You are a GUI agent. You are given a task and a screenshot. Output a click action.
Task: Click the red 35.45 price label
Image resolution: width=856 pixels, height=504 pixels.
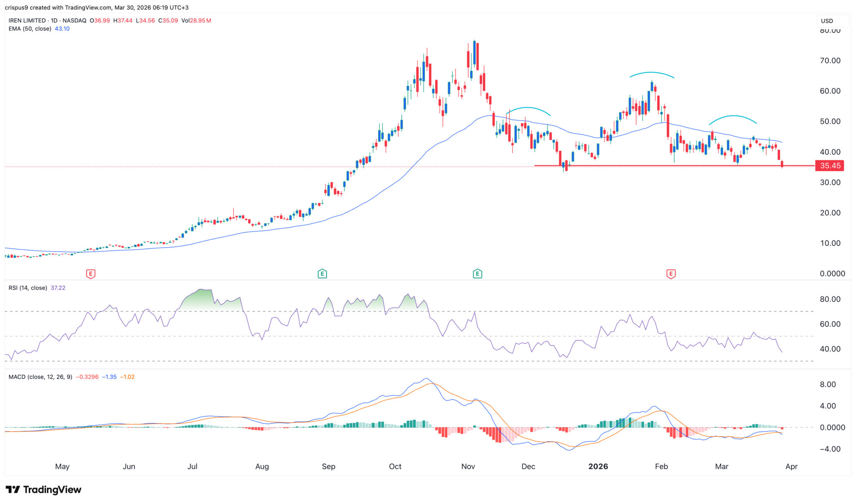click(829, 166)
